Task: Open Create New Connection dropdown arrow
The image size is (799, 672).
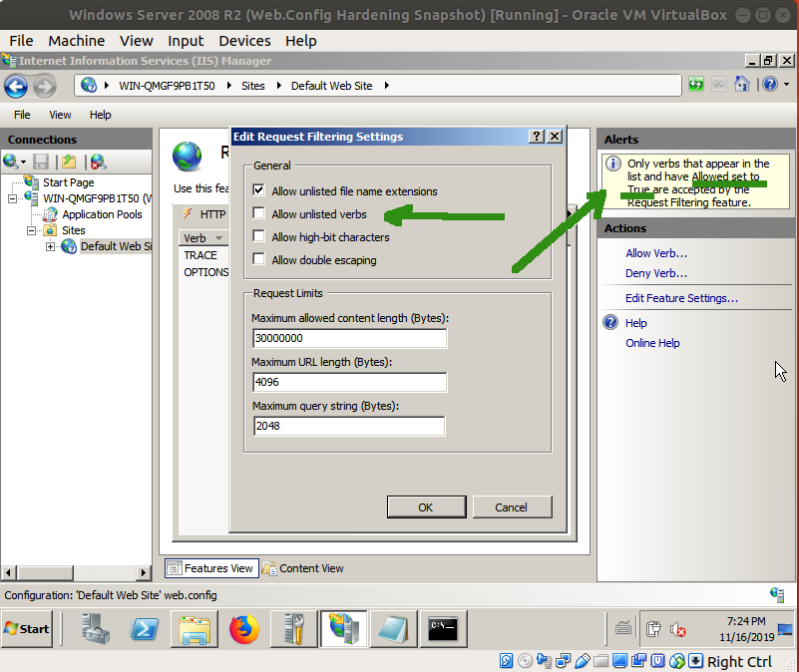Action: 23,164
